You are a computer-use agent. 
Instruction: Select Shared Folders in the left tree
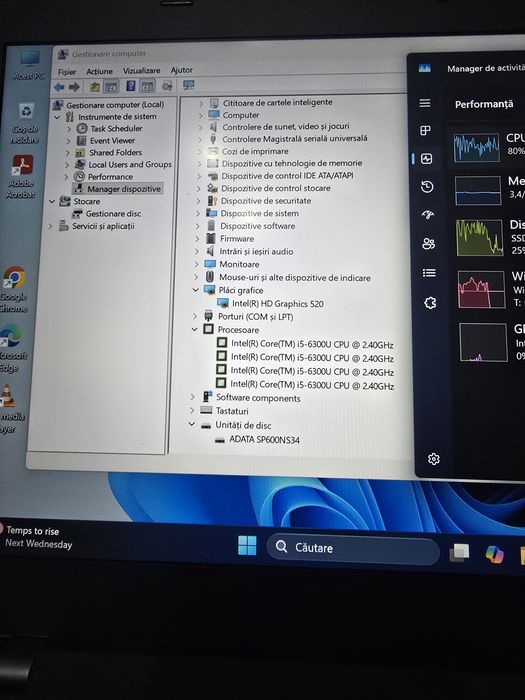click(115, 153)
